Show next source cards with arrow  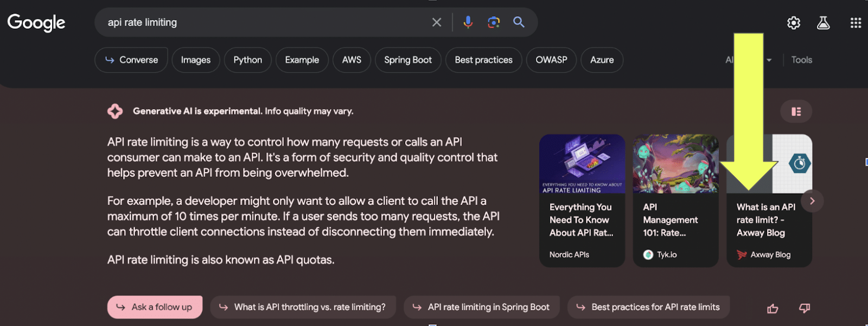click(x=812, y=201)
